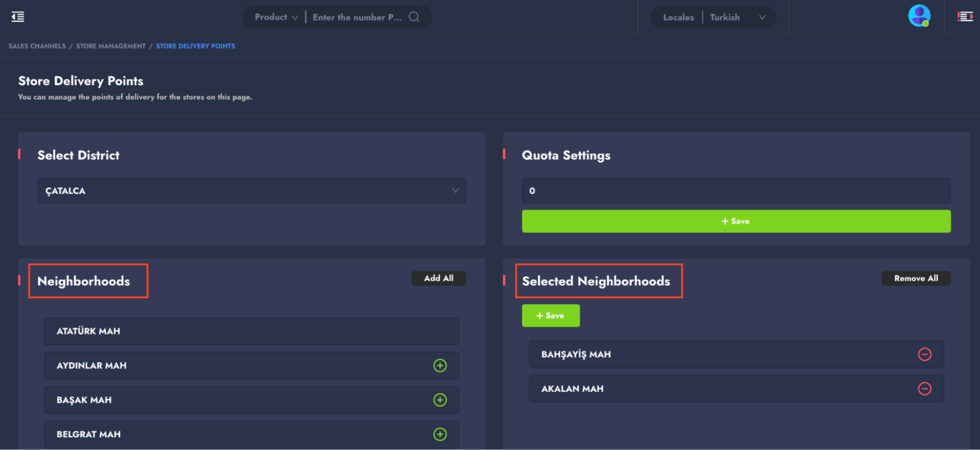
Task: Focus the quota value input field
Action: (x=736, y=191)
